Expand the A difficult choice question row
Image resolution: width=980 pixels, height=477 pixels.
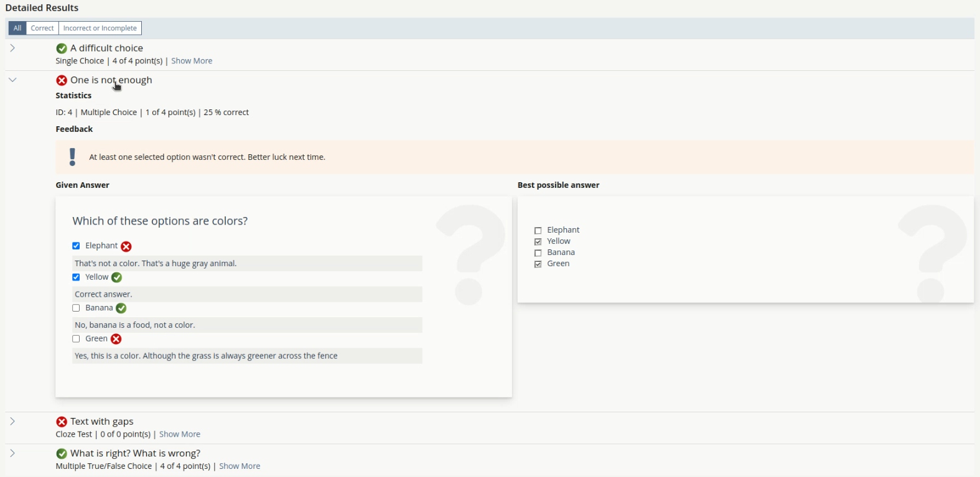tap(12, 48)
